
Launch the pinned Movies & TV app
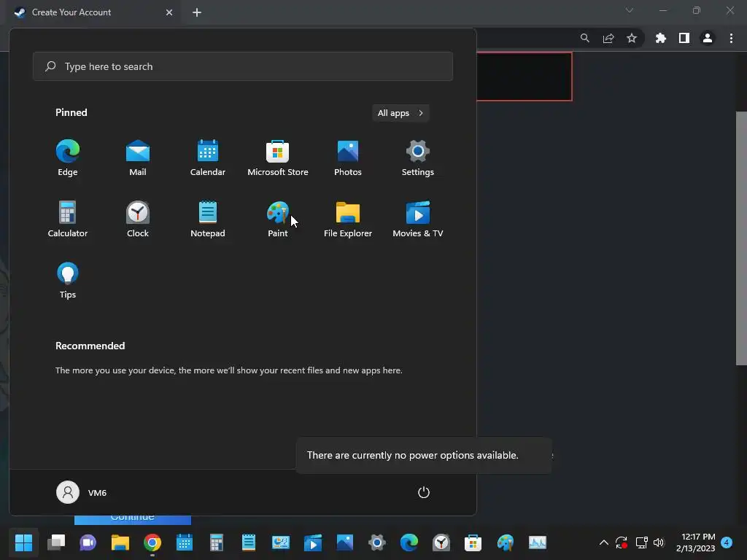[418, 219]
